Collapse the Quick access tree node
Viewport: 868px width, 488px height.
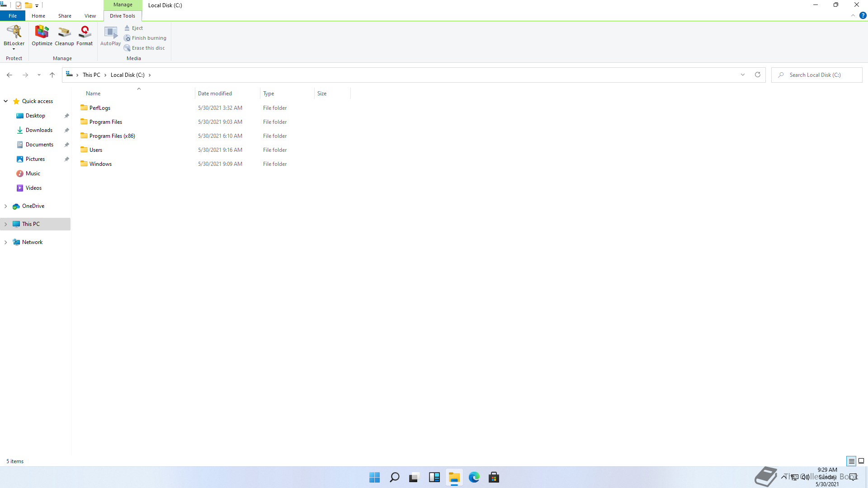pos(5,101)
